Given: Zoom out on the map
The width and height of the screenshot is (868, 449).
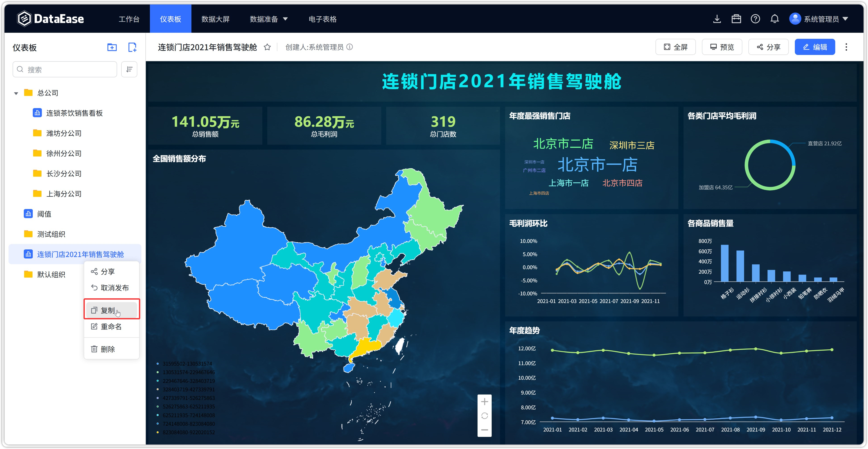Looking at the screenshot, I should pos(484,430).
